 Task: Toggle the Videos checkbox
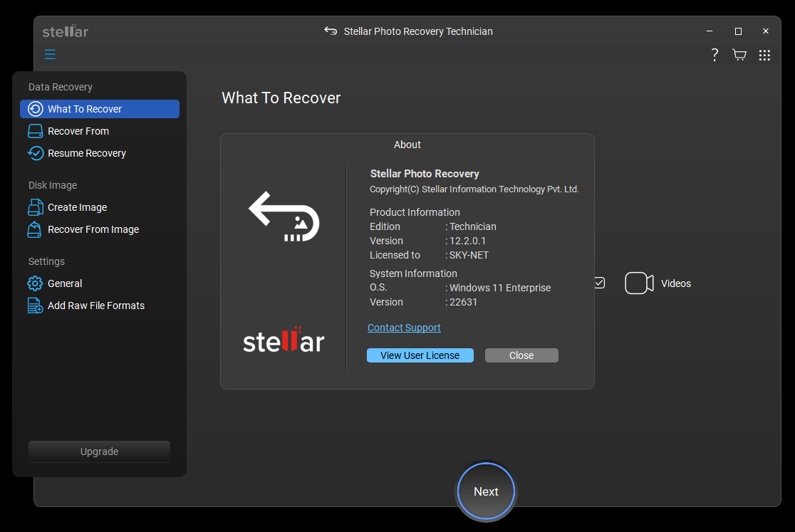pyautogui.click(x=599, y=283)
